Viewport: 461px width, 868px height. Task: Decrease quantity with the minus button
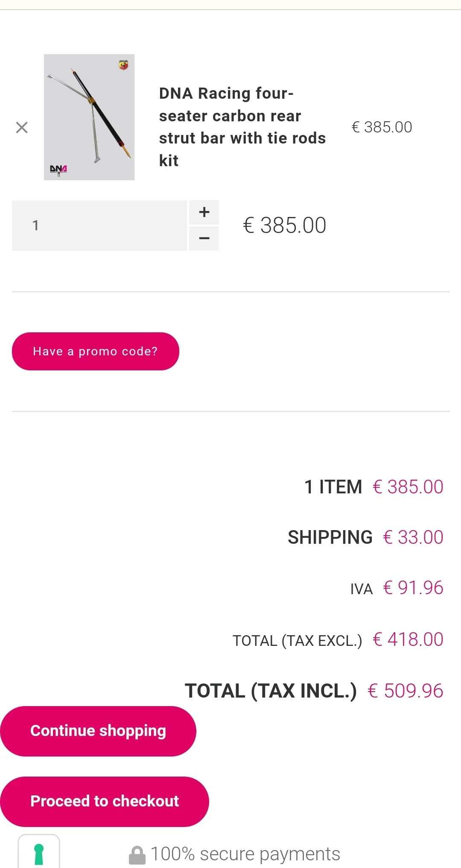(204, 238)
